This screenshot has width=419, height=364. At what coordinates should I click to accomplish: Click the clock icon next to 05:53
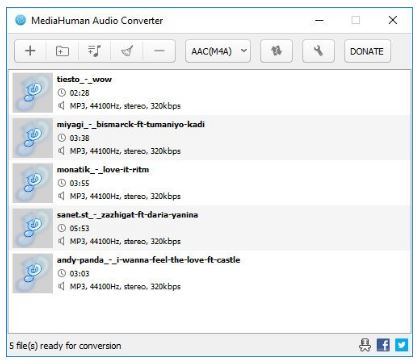click(x=62, y=228)
